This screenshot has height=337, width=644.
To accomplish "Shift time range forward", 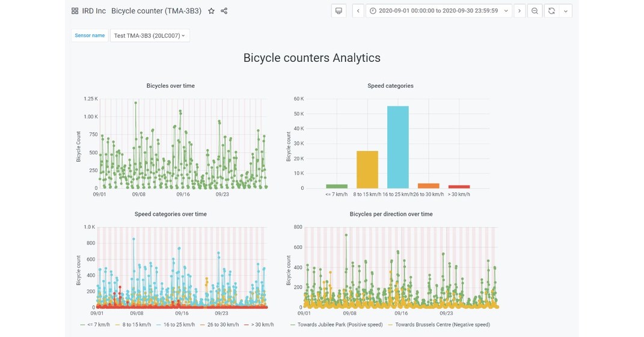I will 520,11.
